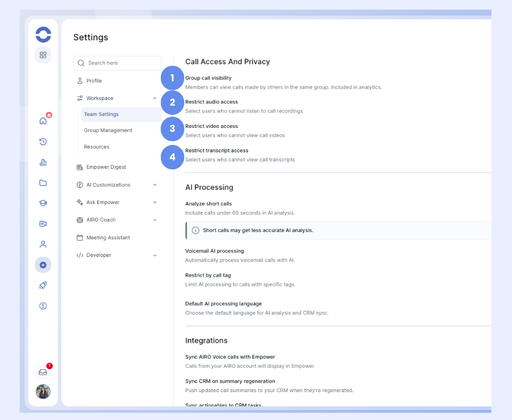Focus the 'Search here' settings field
Image resolution: width=512 pixels, height=420 pixels.
[118, 63]
